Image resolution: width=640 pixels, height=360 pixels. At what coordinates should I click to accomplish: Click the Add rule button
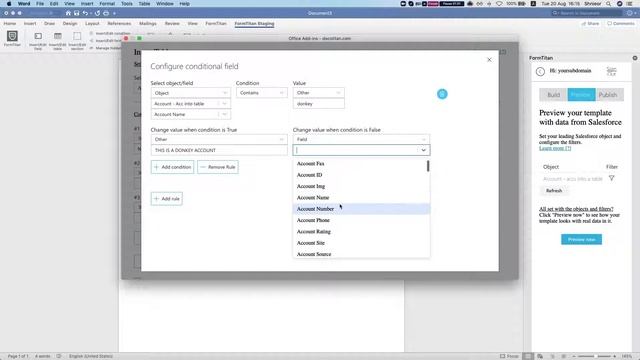coord(167,199)
